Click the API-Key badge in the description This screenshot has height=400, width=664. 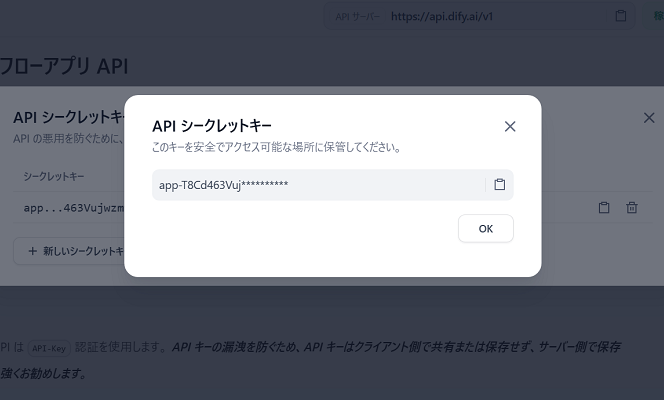coord(48,347)
